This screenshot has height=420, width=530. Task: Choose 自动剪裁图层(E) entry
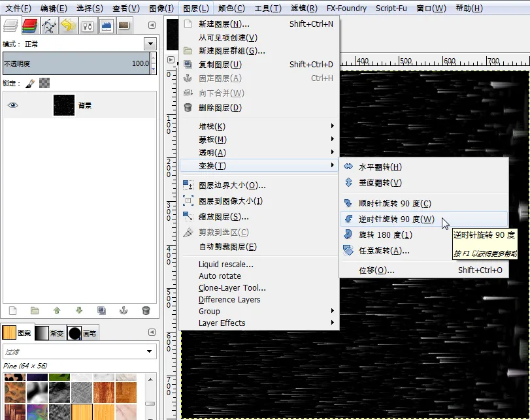click(x=259, y=247)
